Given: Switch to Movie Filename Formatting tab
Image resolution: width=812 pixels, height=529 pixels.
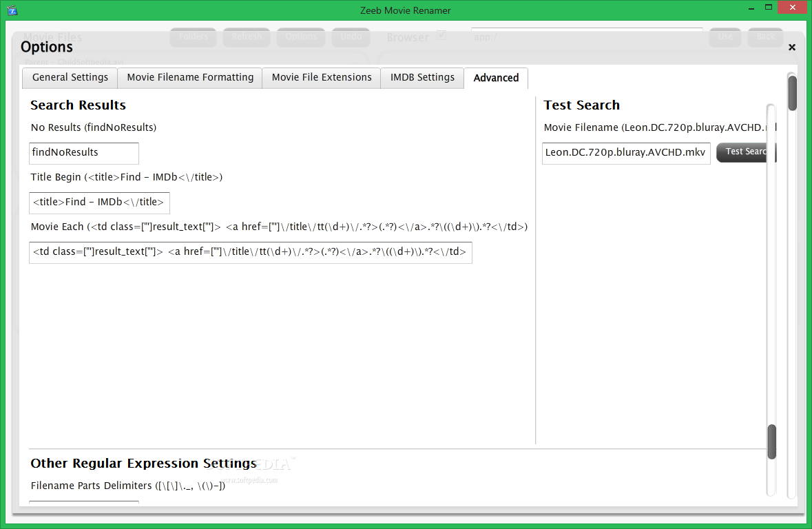Looking at the screenshot, I should pyautogui.click(x=190, y=78).
